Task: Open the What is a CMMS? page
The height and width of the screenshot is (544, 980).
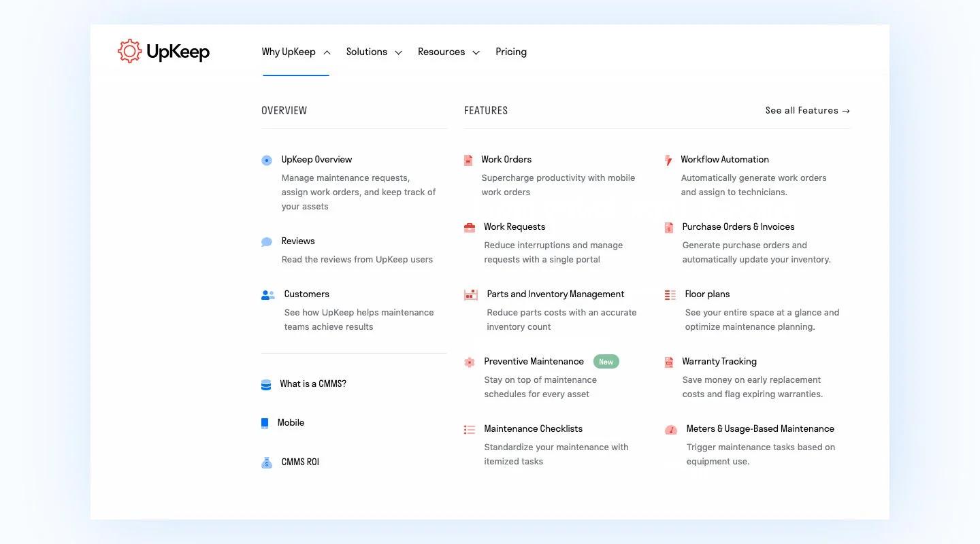Action: (x=313, y=384)
